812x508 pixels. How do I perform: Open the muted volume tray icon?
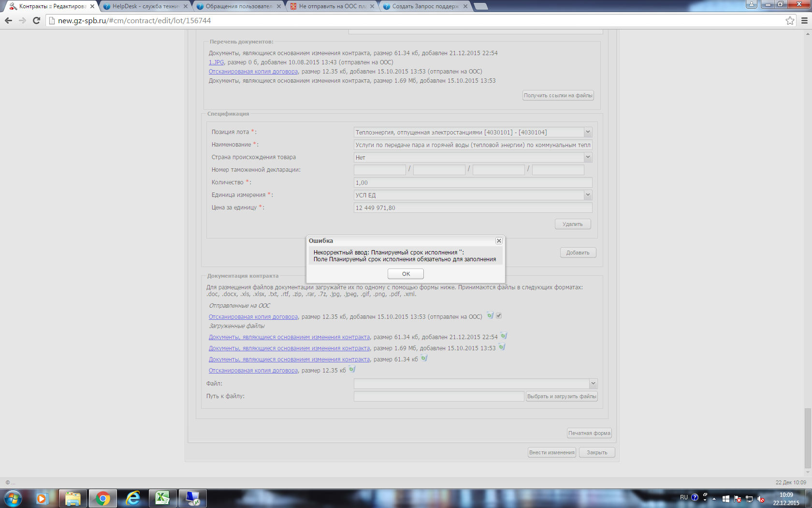761,499
